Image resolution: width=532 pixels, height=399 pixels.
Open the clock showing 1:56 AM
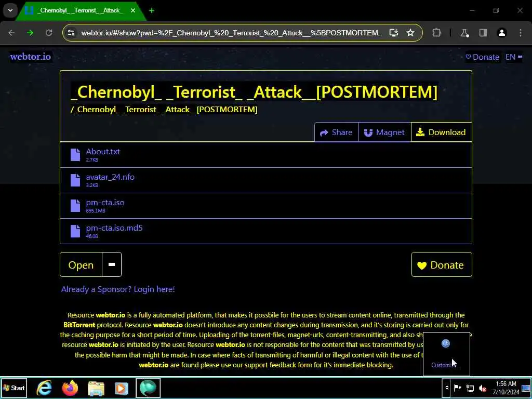tap(506, 388)
